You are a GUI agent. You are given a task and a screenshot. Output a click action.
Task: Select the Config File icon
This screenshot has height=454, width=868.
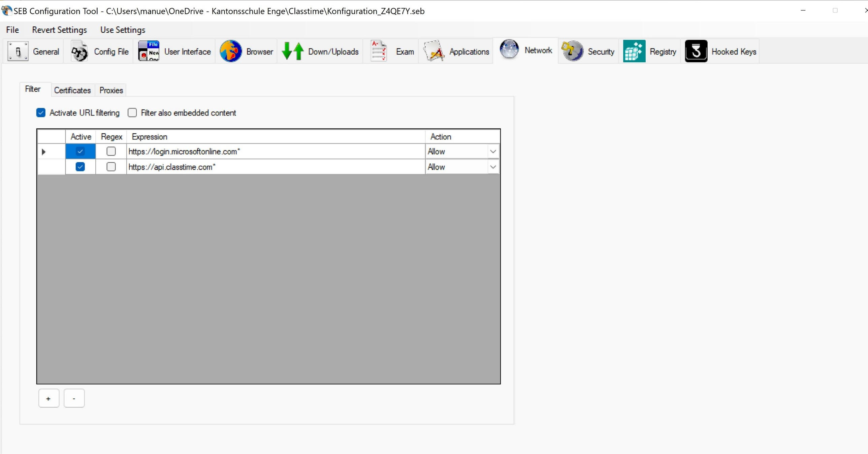pyautogui.click(x=79, y=51)
